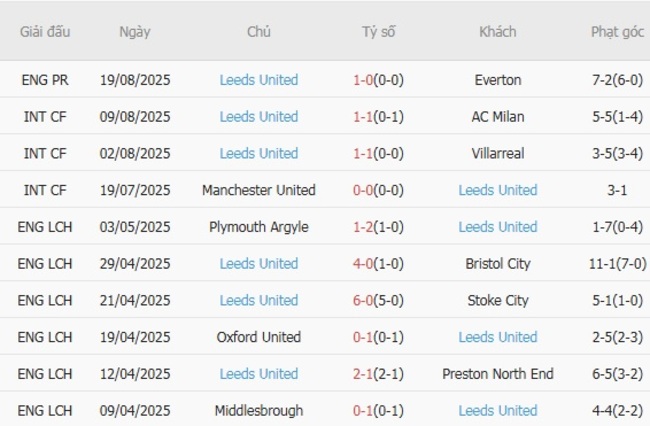This screenshot has height=426, width=650.
Task: Open Leeds United link in 19/08/2025 row
Action: coord(259,80)
